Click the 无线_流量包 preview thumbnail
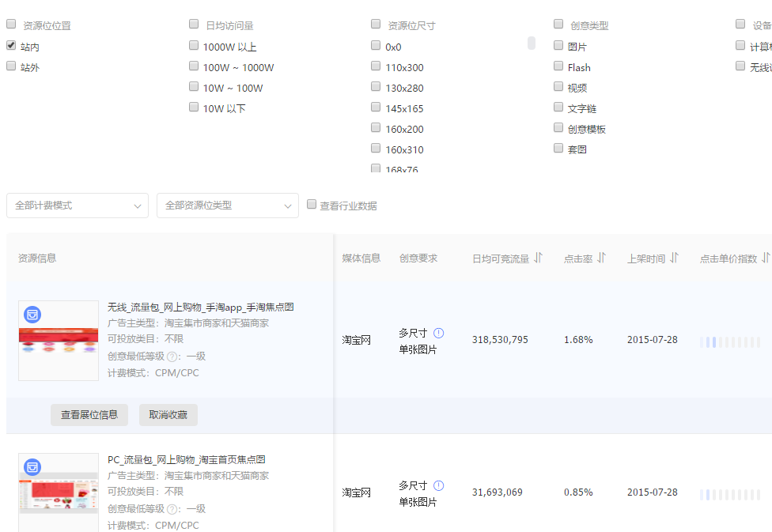Viewport: 772px width, 532px height. coord(59,341)
